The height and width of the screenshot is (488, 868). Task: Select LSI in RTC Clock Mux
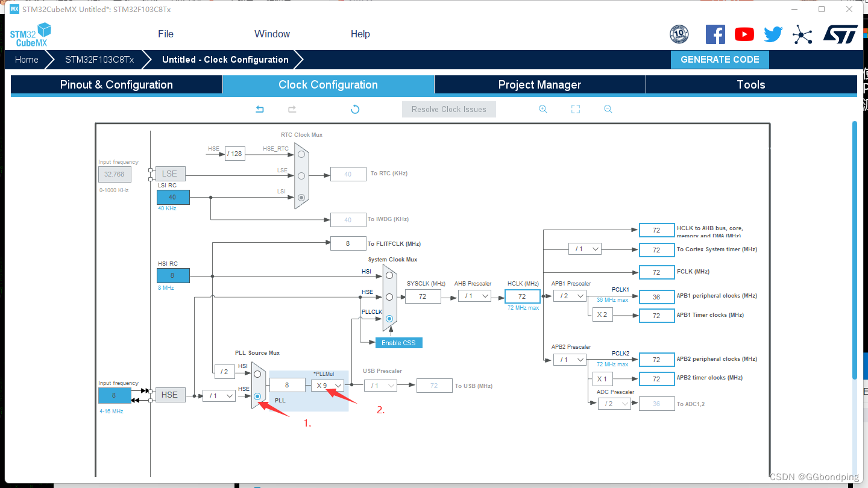pos(301,197)
